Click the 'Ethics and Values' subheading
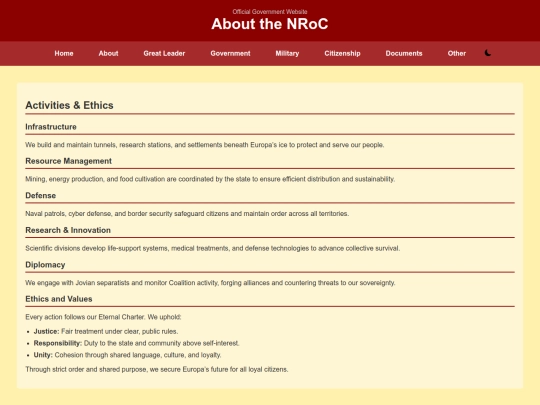 59,299
